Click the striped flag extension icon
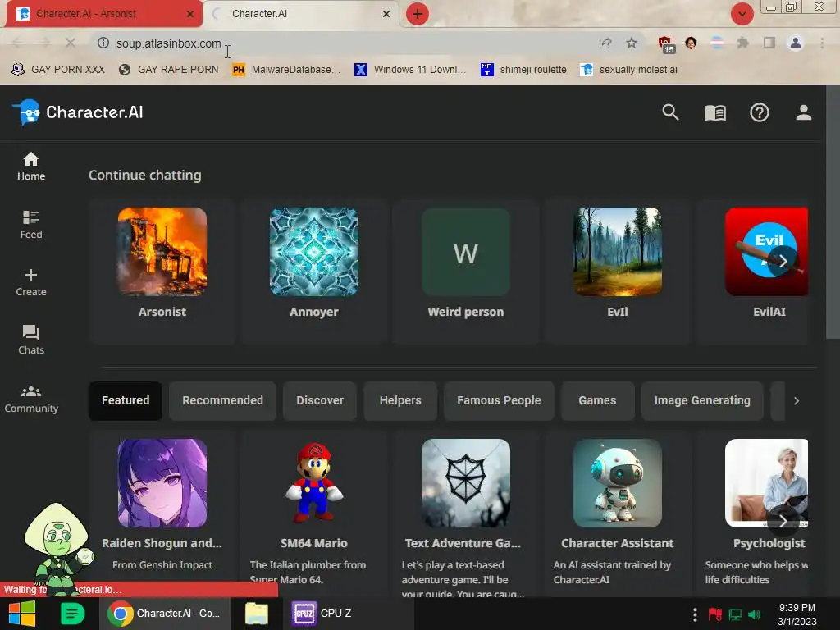This screenshot has height=630, width=840. 717,43
